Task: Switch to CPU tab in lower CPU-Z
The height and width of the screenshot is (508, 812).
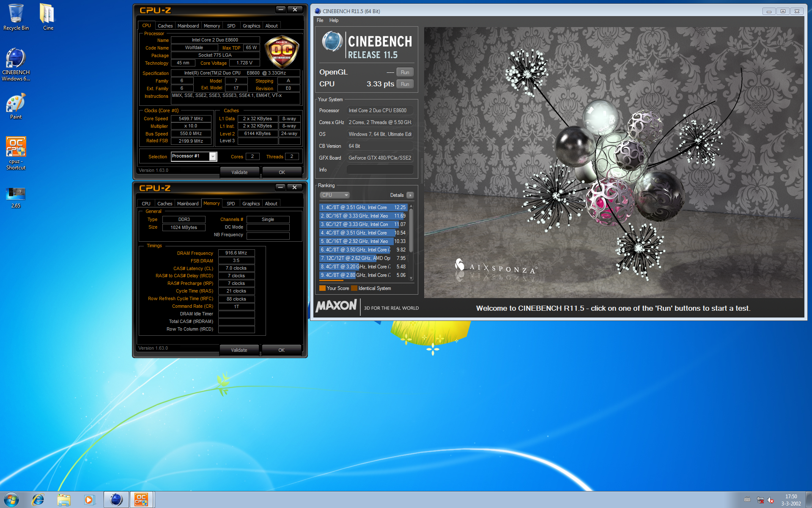Action: pos(146,204)
